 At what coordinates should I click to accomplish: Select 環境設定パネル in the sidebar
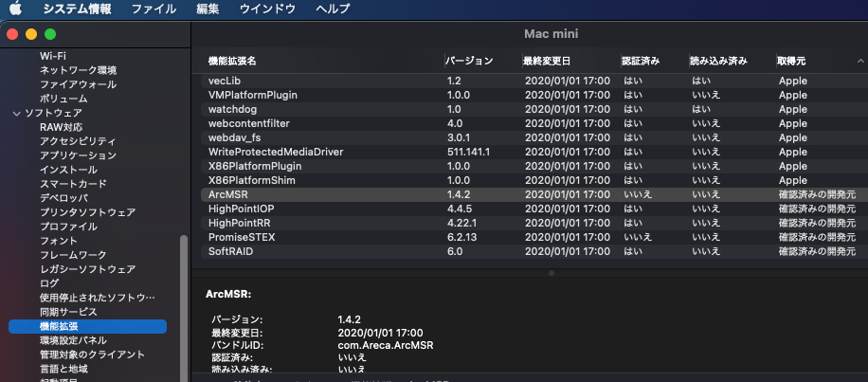[x=73, y=340]
